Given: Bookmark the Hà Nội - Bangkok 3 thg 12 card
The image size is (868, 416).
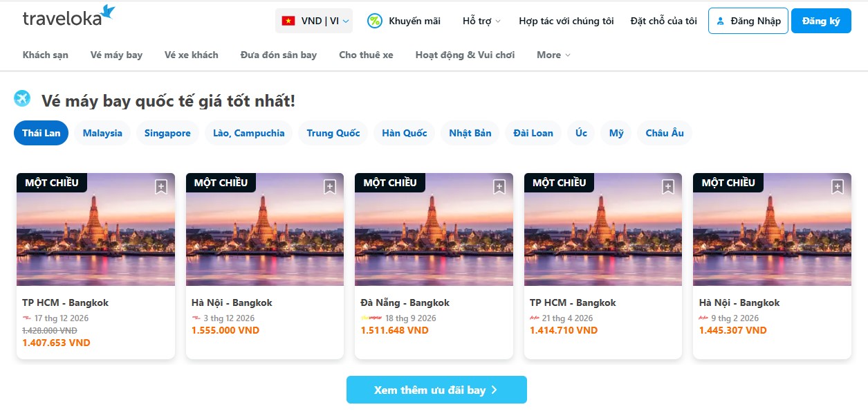Looking at the screenshot, I should [330, 187].
